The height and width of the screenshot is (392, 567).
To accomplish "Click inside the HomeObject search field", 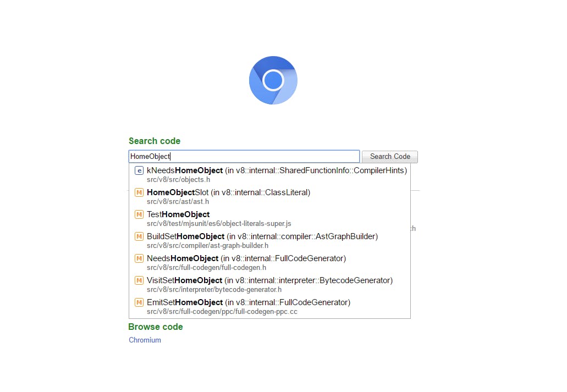I will point(244,156).
